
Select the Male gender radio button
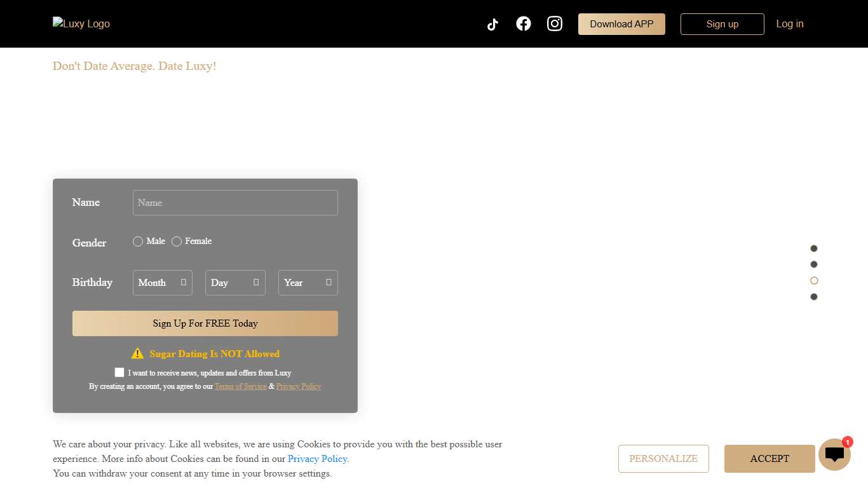tap(138, 241)
